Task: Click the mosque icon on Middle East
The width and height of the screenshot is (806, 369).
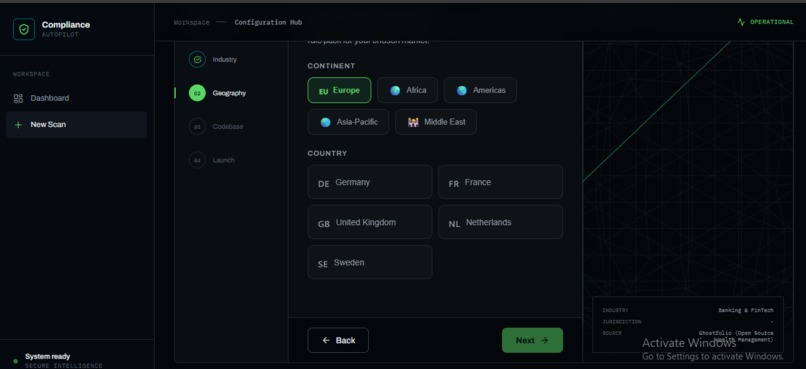Action: click(413, 122)
